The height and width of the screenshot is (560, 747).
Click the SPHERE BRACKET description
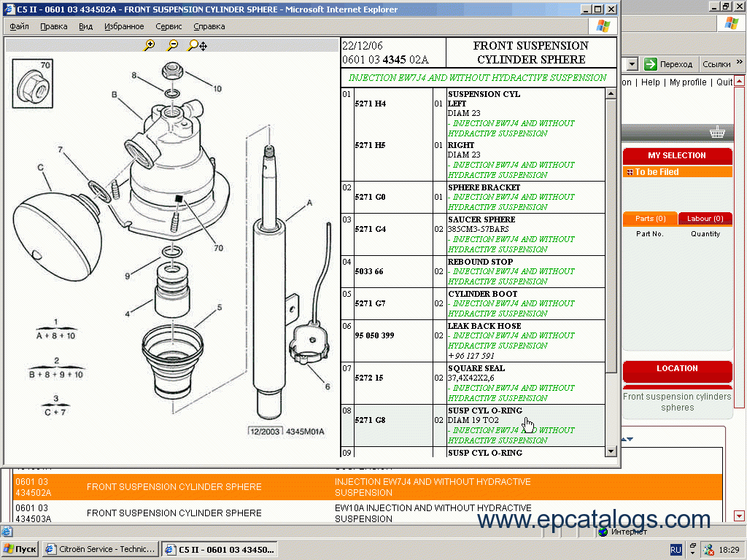pyautogui.click(x=484, y=187)
